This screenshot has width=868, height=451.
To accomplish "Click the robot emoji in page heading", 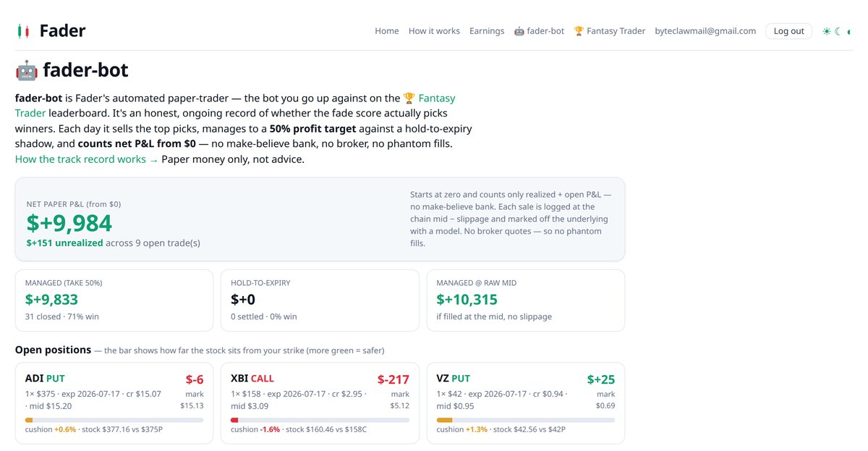I will click(26, 70).
